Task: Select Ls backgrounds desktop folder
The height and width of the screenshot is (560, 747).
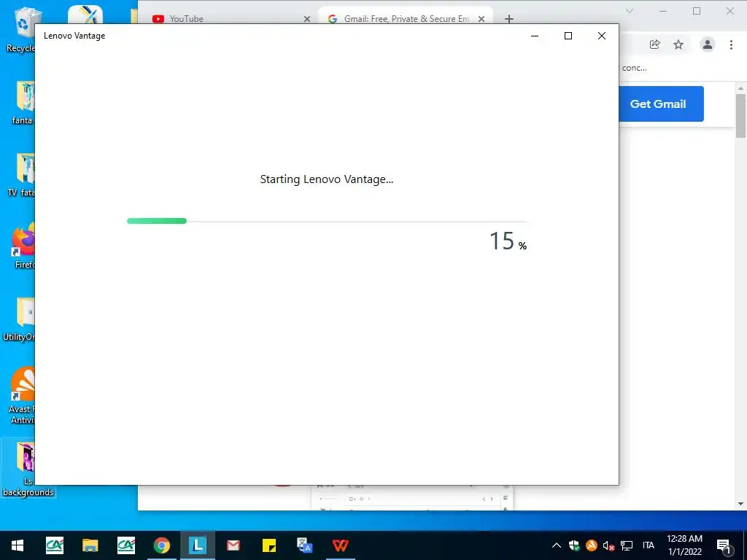Action: point(28,470)
